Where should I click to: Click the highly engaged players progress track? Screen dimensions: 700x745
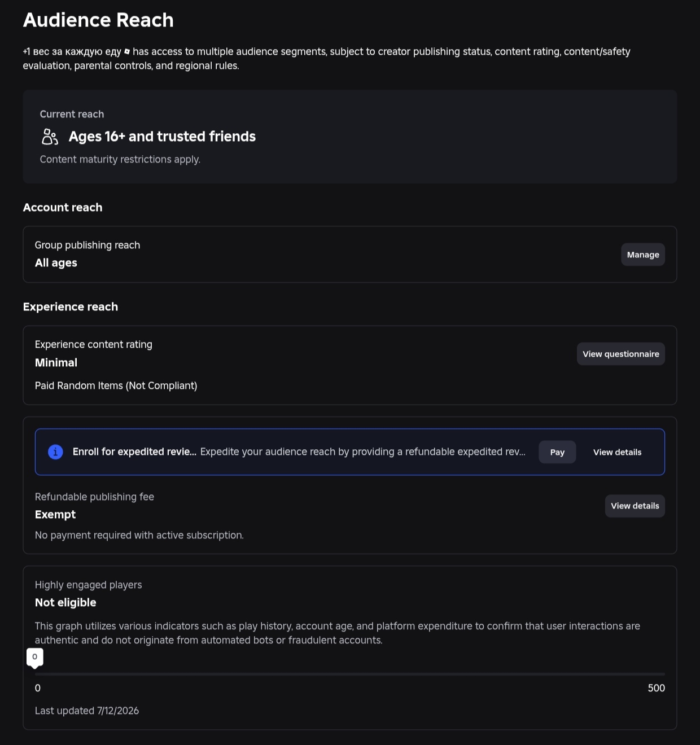coord(350,674)
